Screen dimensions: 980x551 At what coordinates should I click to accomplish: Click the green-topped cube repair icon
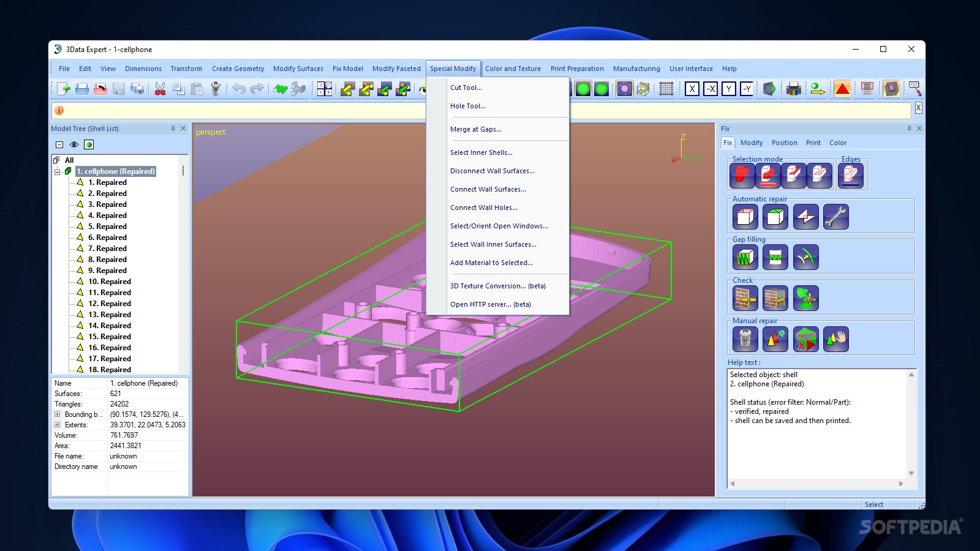click(x=775, y=217)
